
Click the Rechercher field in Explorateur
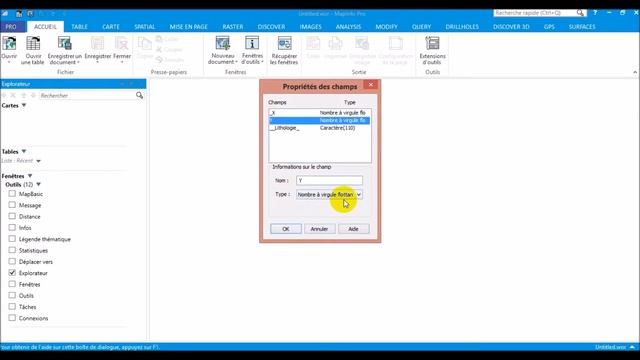tap(87, 95)
